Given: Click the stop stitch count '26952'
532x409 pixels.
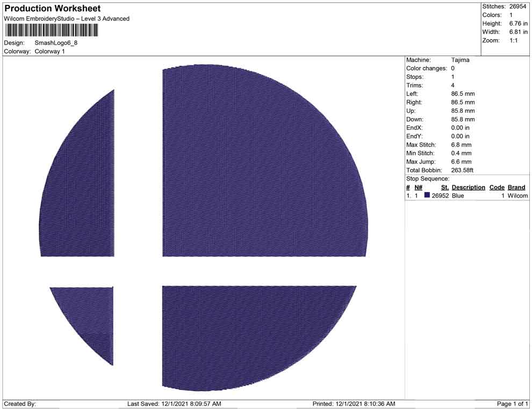Looking at the screenshot, I should pos(440,195).
